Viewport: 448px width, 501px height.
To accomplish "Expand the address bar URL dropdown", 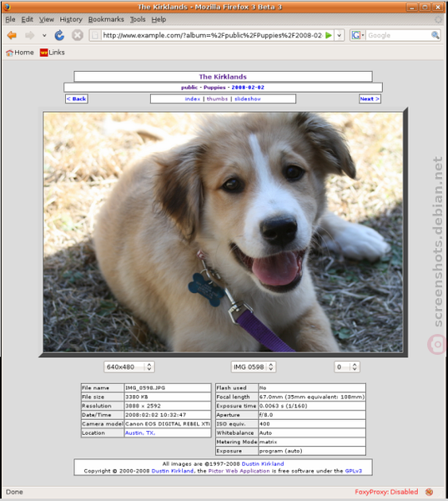I will pos(339,35).
